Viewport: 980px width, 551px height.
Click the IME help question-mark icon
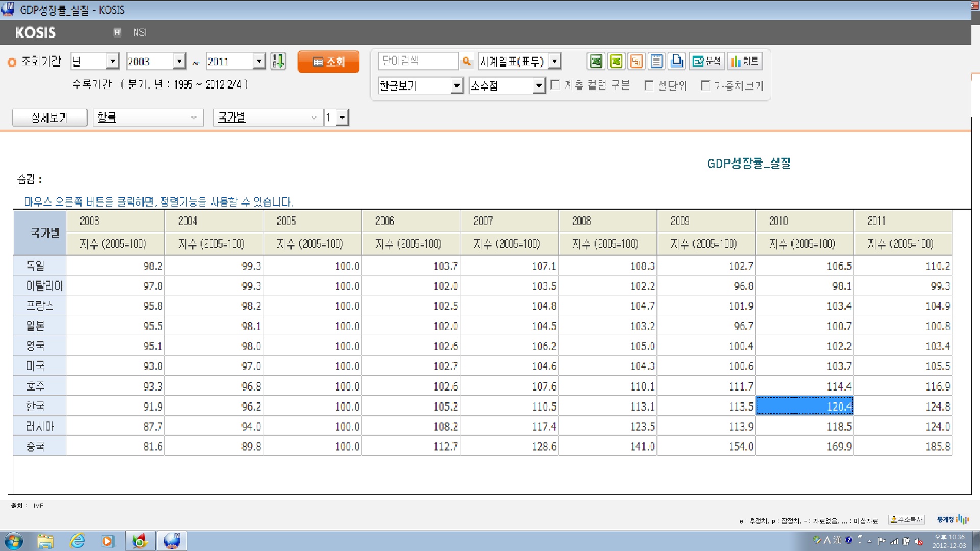pyautogui.click(x=849, y=540)
